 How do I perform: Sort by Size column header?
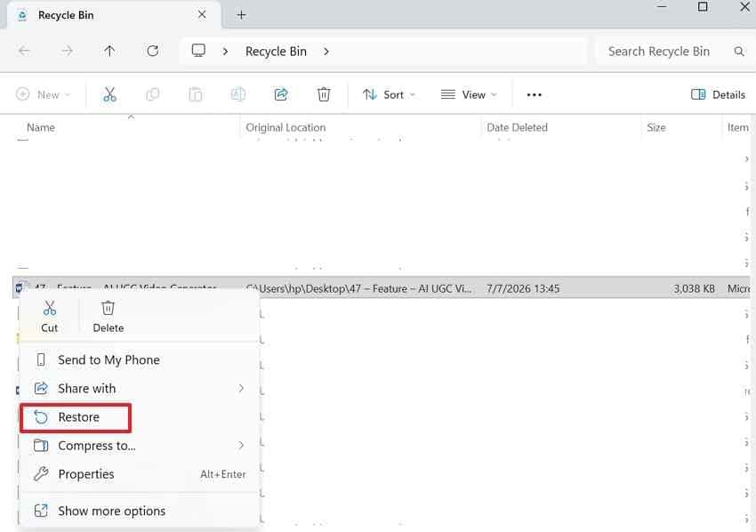pos(656,127)
